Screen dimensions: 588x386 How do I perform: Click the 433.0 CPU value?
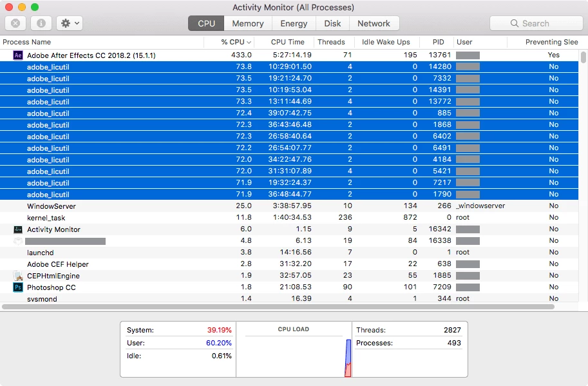pos(241,55)
